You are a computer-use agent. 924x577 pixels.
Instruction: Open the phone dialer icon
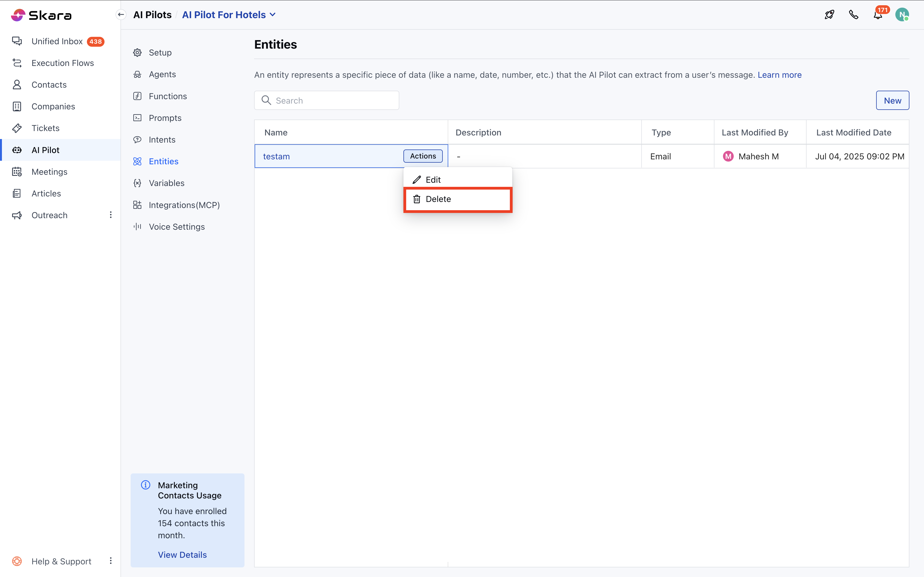click(x=853, y=15)
